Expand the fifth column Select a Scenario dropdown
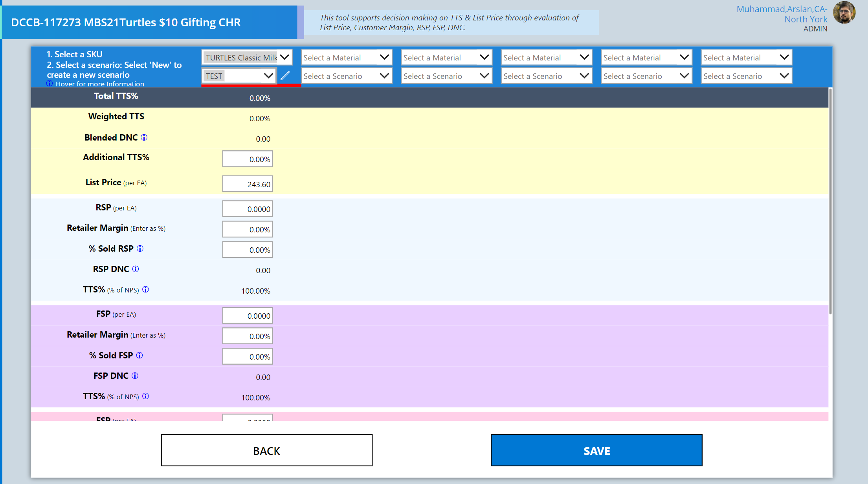Screen dimensions: 868x484 point(646,76)
